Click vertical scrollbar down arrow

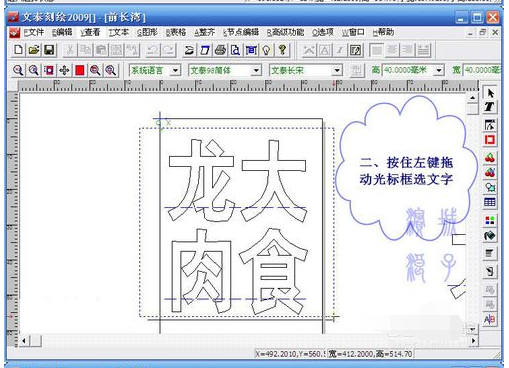(472, 329)
